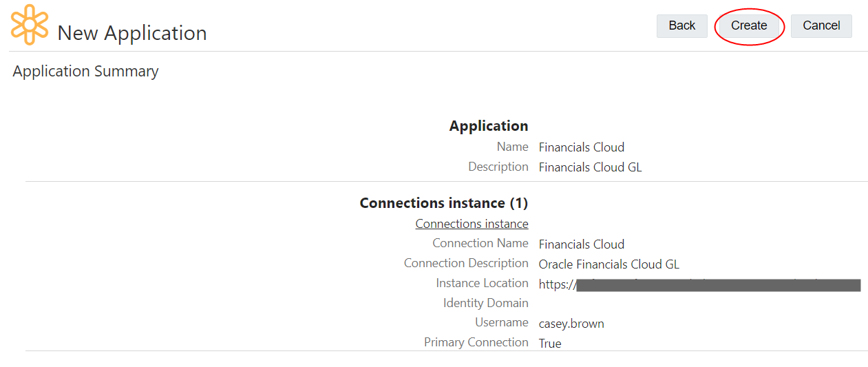Viewport: 868px width, 367px height.
Task: Go back with the Back button
Action: 681,26
